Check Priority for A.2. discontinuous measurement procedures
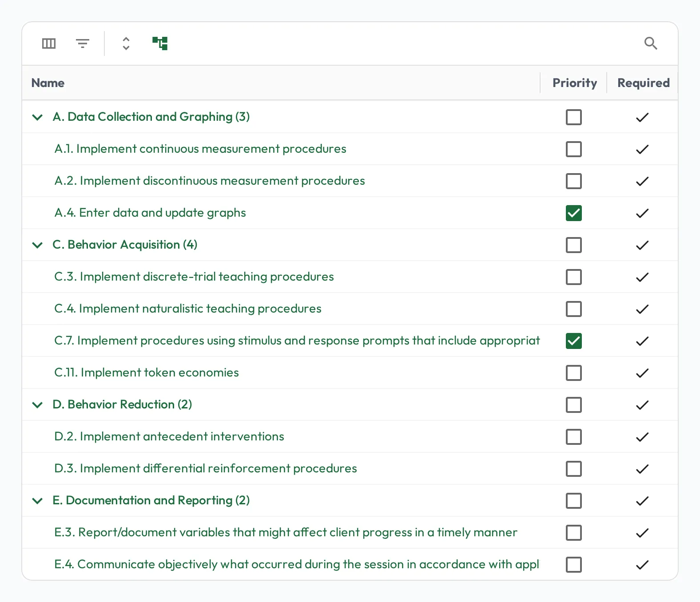The image size is (700, 602). (x=574, y=181)
